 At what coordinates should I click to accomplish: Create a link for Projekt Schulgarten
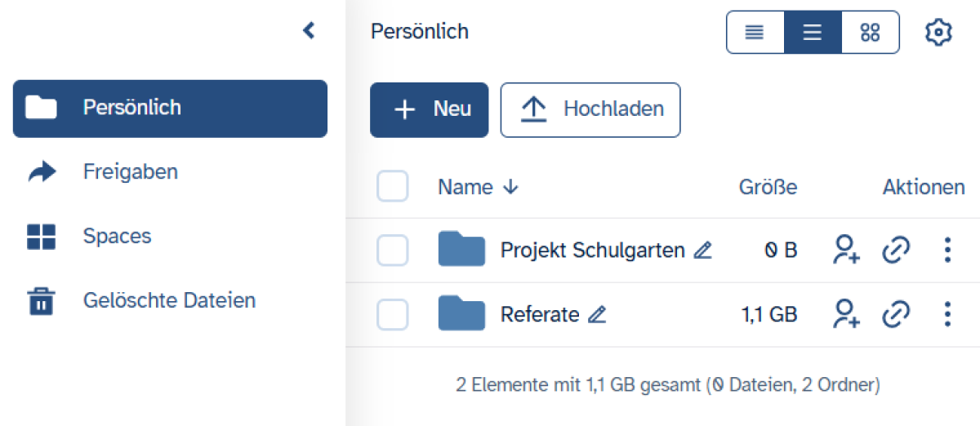tap(896, 250)
